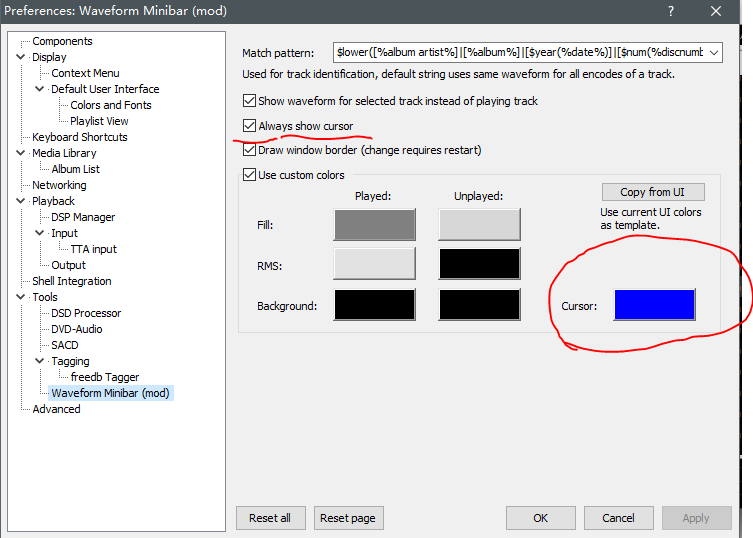
Task: Select Keyboard Shortcuts in the tree
Action: pos(79,137)
